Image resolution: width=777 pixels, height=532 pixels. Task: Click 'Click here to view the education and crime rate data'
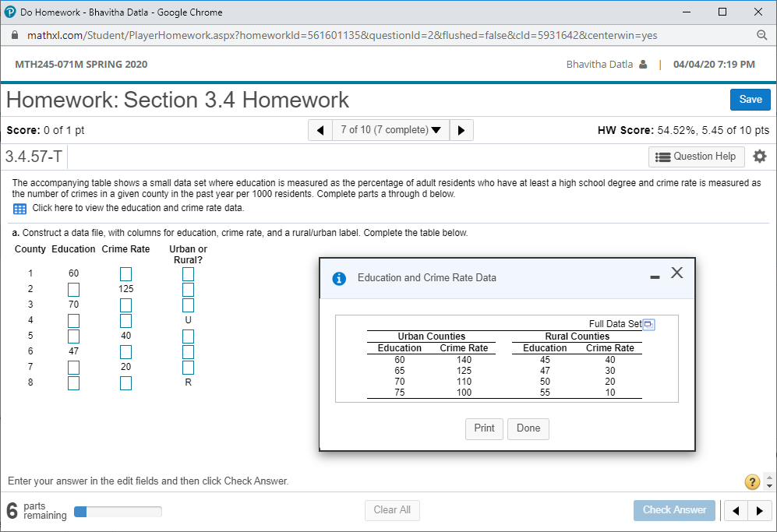click(138, 208)
